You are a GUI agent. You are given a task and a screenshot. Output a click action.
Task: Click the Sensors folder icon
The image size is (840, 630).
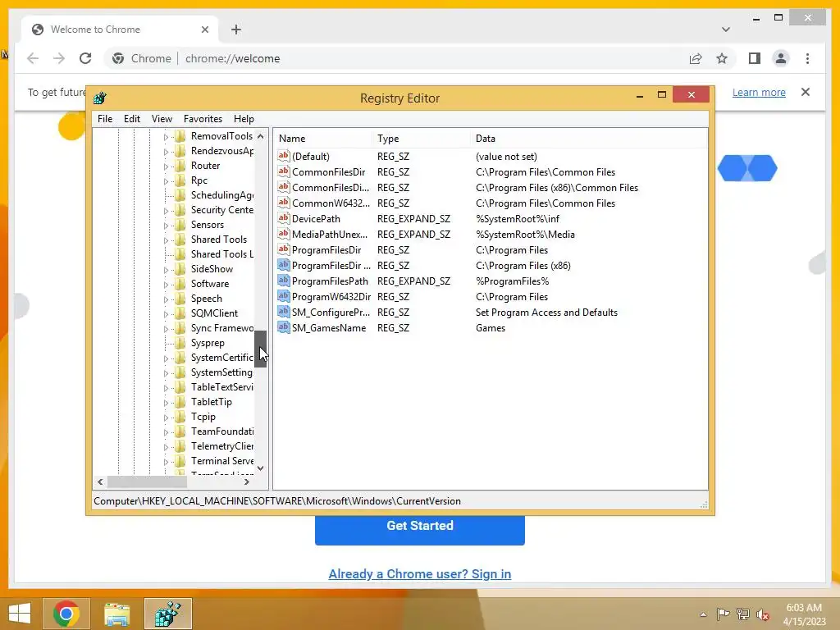click(x=180, y=225)
